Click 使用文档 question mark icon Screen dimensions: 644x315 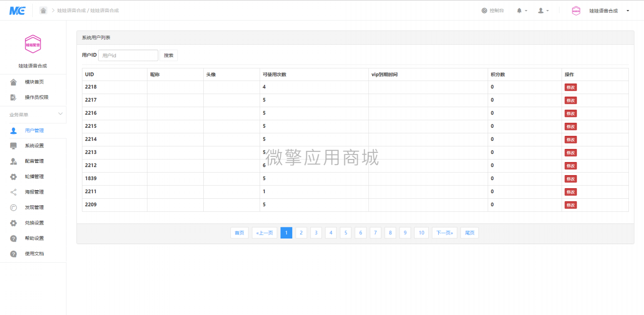tap(14, 254)
